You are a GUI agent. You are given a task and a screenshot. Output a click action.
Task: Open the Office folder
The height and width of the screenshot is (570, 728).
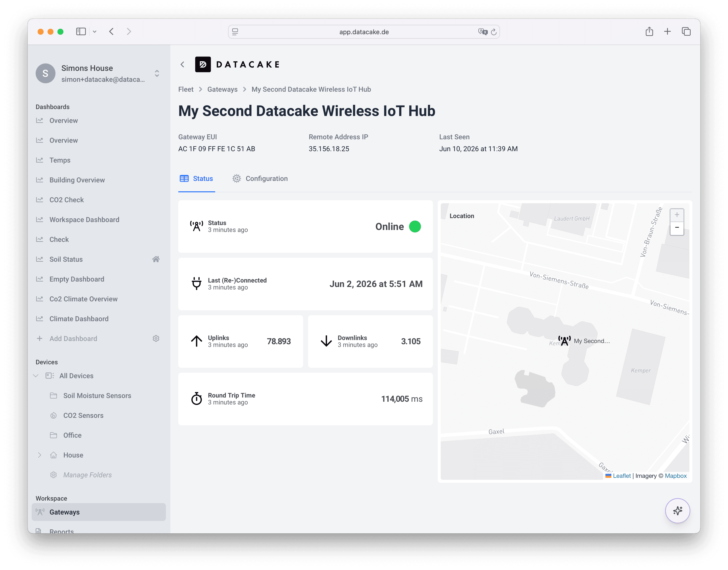click(72, 435)
